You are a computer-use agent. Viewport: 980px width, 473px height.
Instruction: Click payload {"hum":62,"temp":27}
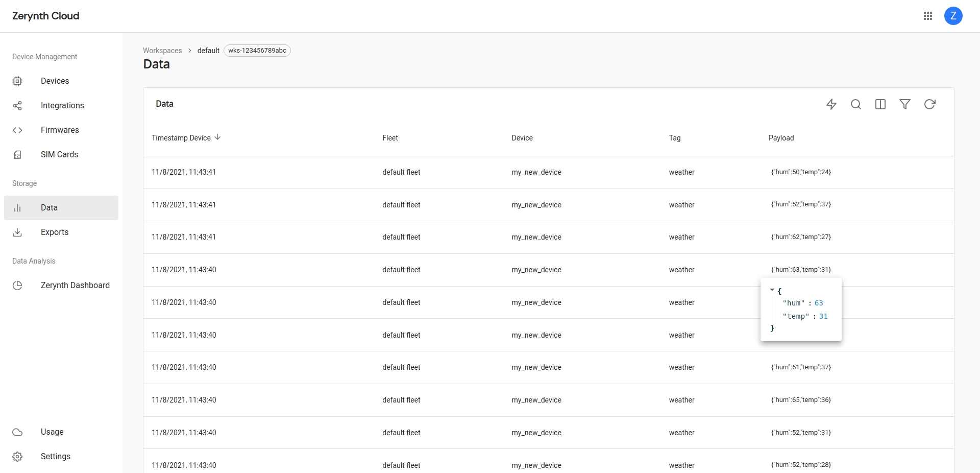(x=801, y=237)
